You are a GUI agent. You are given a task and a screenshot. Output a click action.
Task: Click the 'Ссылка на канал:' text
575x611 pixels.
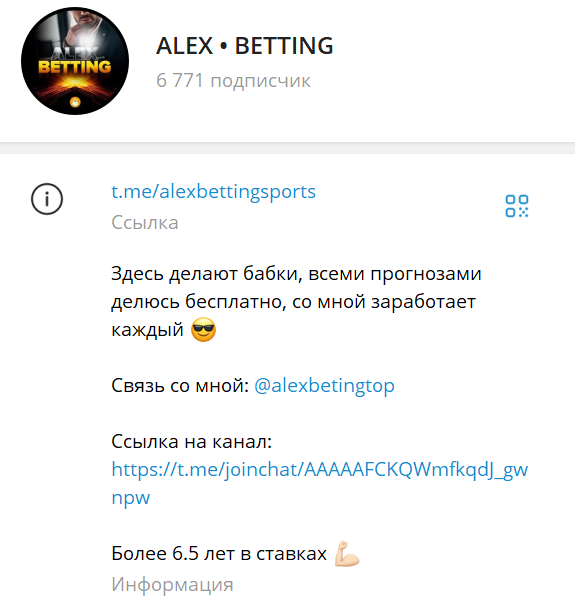[x=192, y=442]
